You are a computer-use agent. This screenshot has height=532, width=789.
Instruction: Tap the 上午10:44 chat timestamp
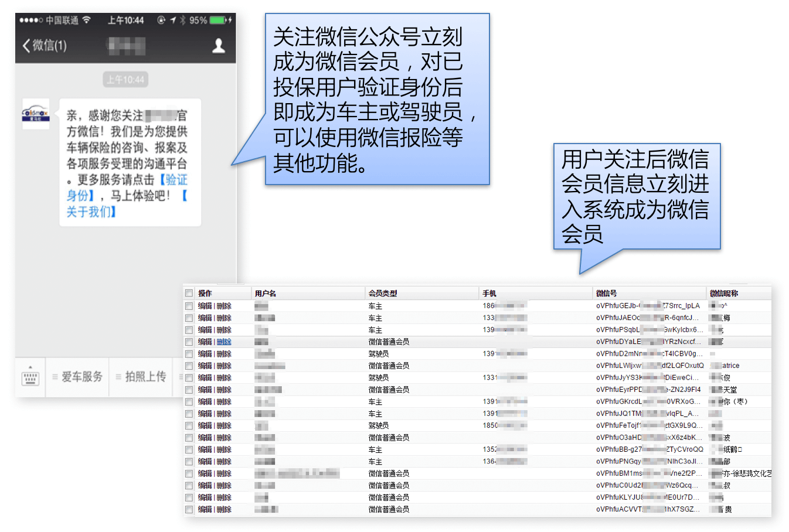[125, 79]
